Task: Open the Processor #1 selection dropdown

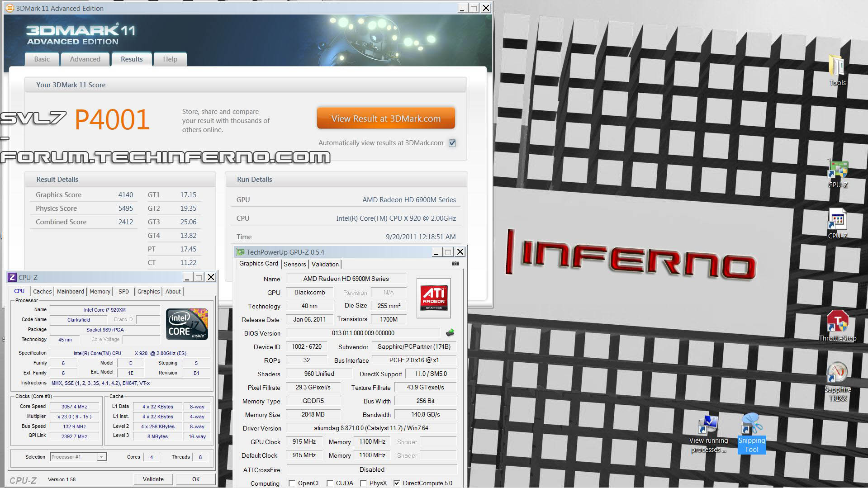Action: click(78, 457)
